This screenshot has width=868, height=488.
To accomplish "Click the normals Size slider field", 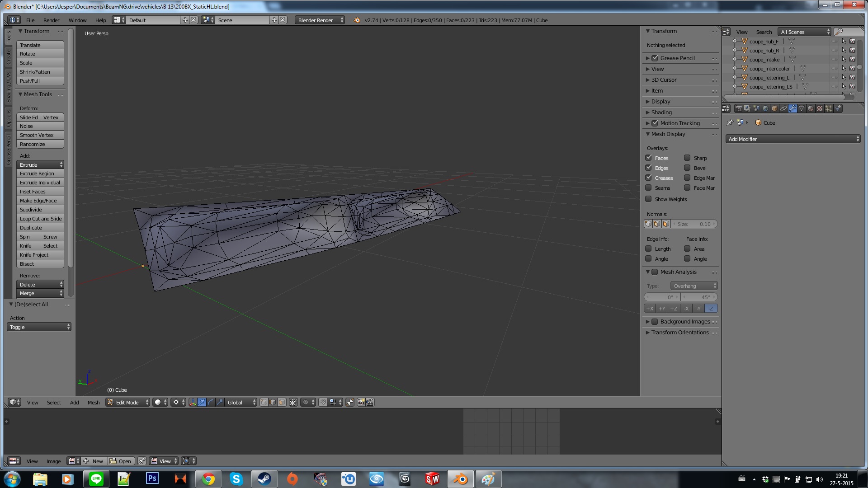I will 694,224.
